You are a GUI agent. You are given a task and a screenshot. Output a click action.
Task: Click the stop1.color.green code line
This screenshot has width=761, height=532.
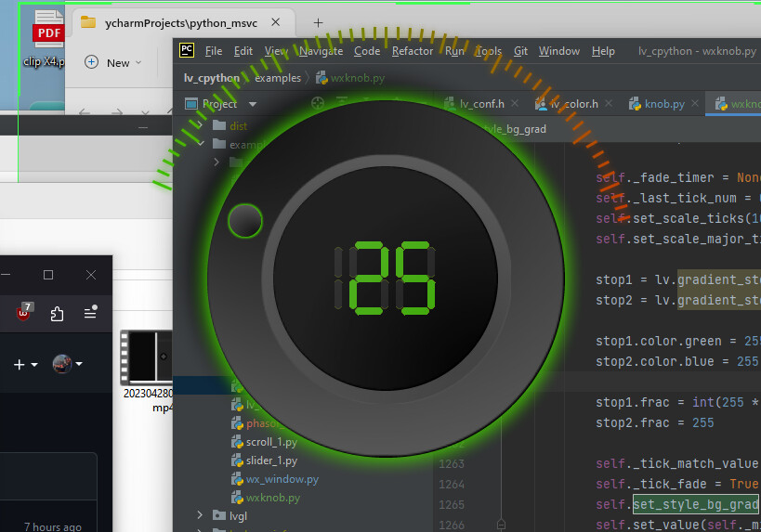[x=678, y=342]
